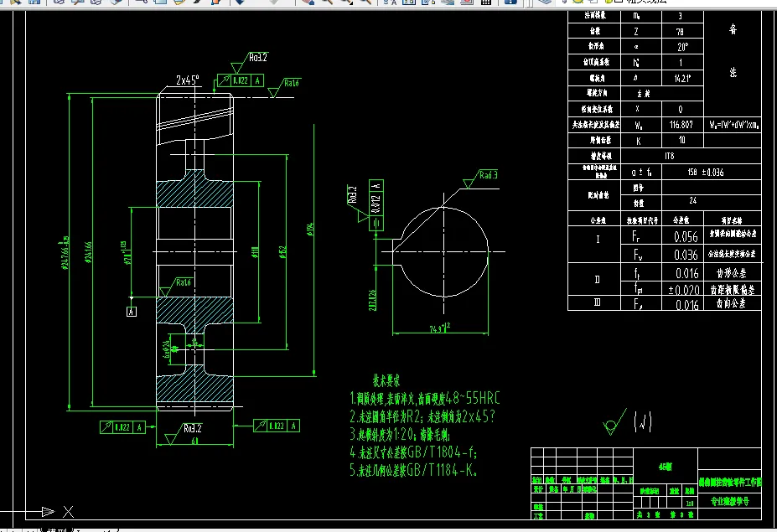Select the vertical 217.126 dimension
This screenshot has height=532, width=777.
coord(373,300)
